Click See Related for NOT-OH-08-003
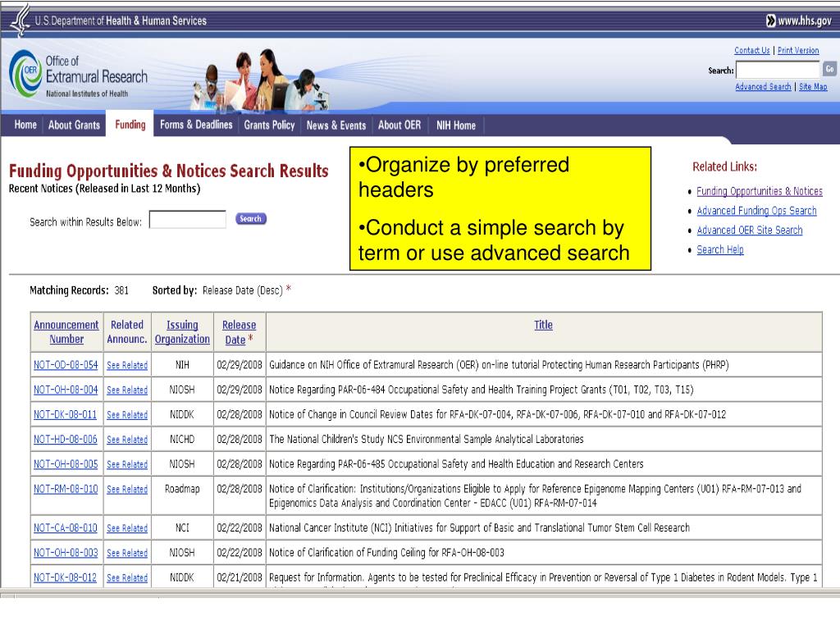The width and height of the screenshot is (840, 630). [127, 553]
